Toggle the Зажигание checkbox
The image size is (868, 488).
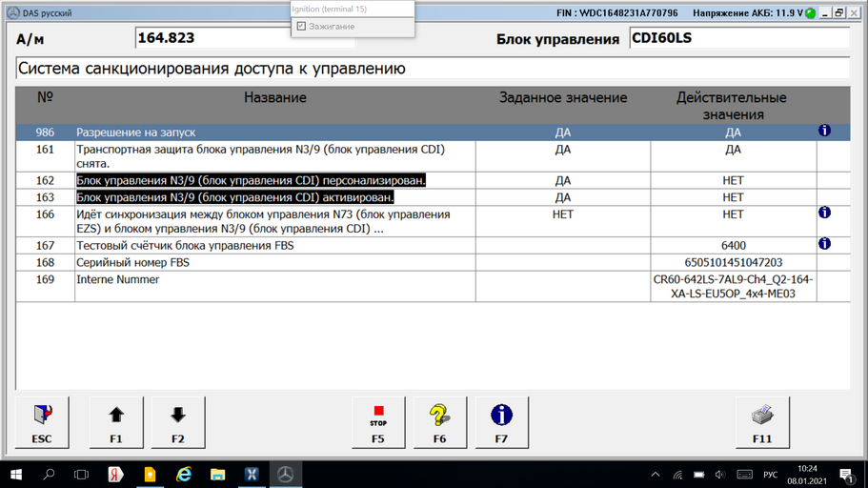tap(301, 26)
